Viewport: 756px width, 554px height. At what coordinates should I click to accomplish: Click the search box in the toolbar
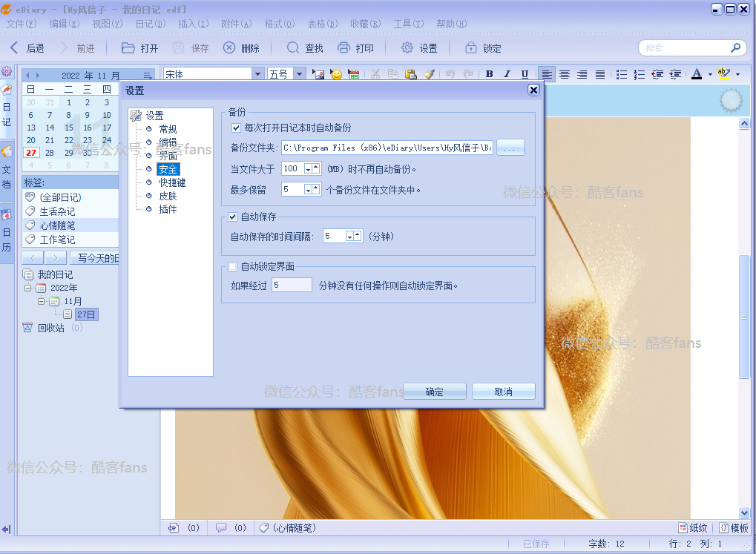686,48
